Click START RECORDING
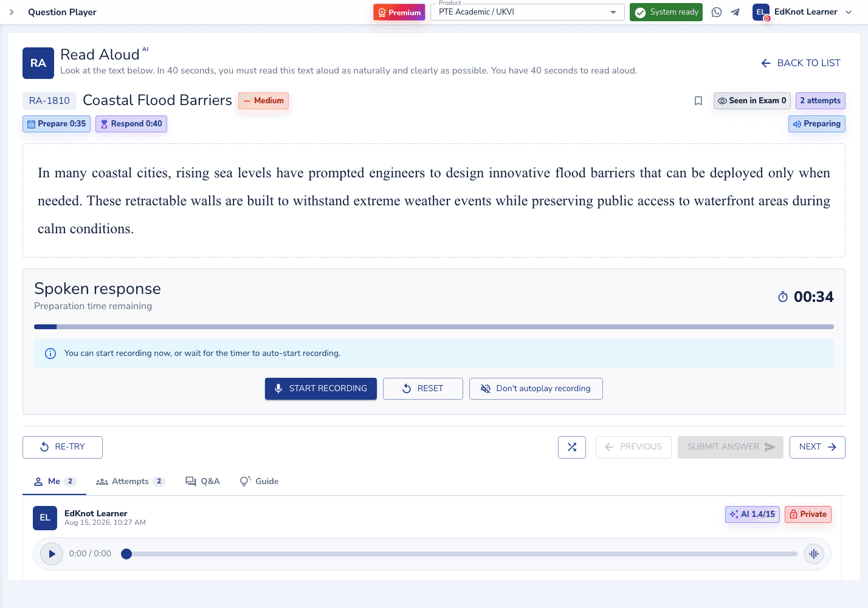 tap(321, 389)
